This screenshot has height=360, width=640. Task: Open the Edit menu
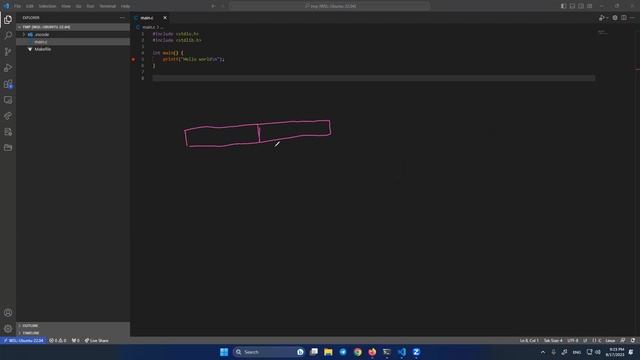[30, 6]
